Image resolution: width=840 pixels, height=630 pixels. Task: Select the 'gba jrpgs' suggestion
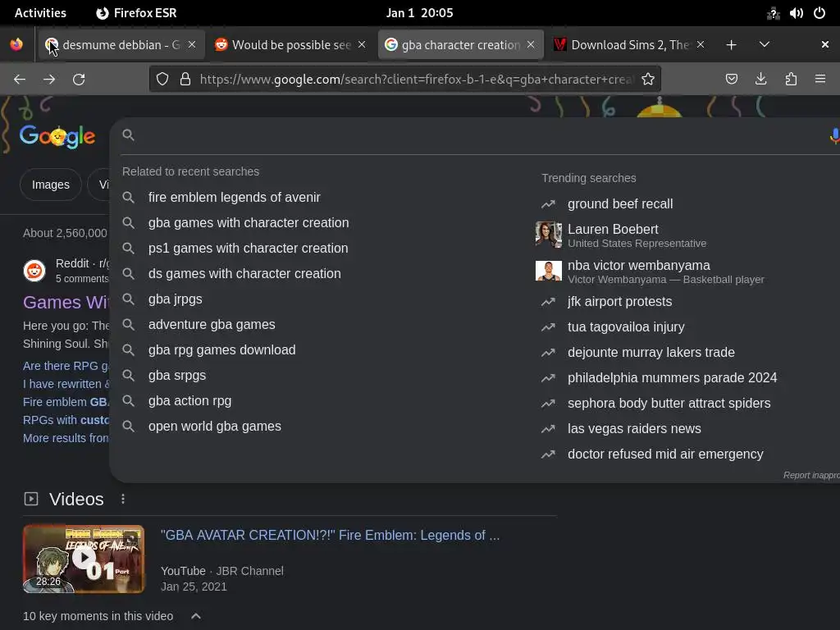click(x=176, y=299)
